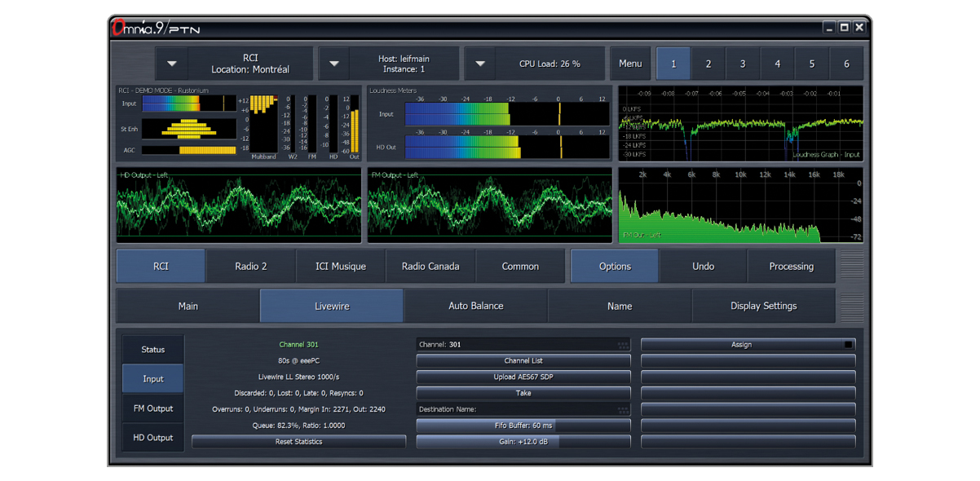This screenshot has height=481, width=980.
Task: Select the Input side tab
Action: 153,379
